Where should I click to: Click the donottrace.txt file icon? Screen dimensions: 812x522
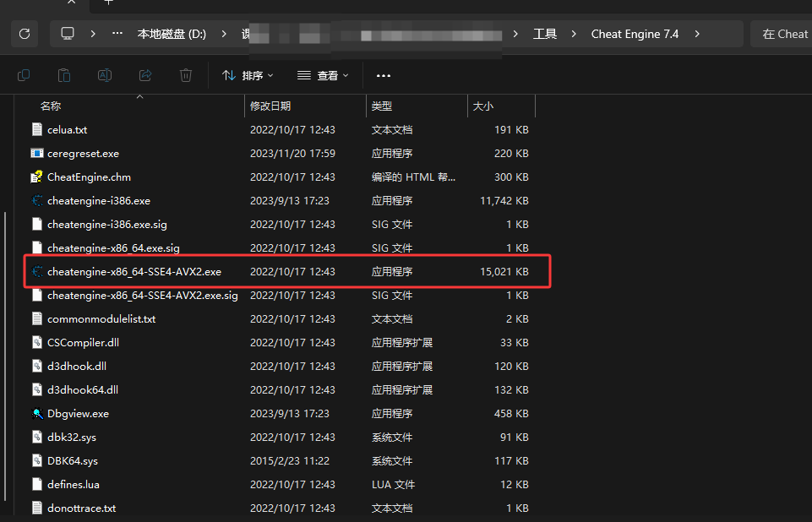point(37,508)
